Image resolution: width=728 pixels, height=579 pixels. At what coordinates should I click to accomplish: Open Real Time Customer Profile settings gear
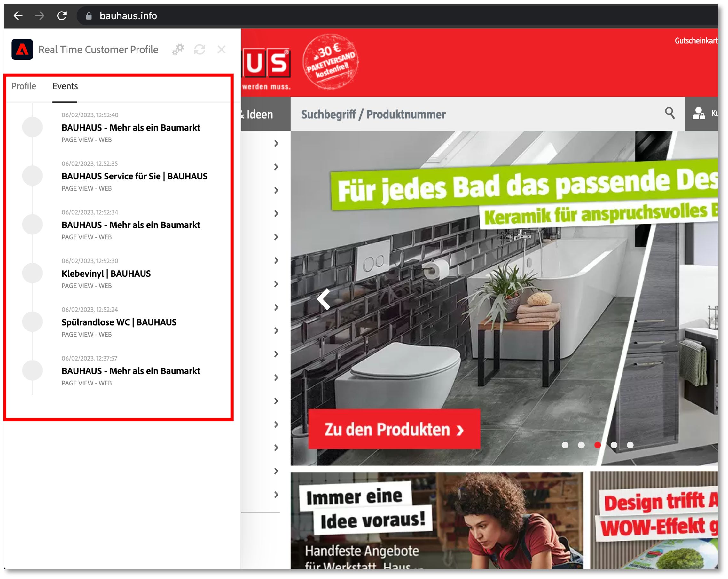(x=178, y=50)
